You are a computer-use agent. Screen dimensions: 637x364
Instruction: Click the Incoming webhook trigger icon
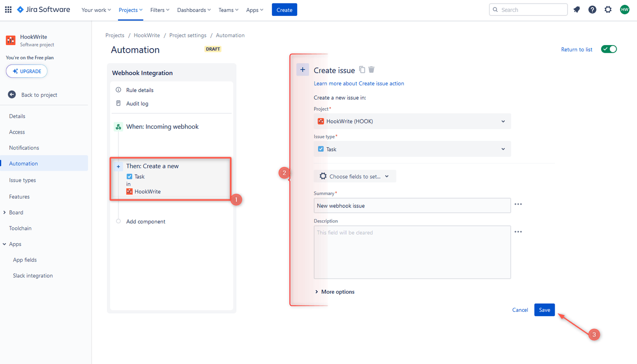[118, 126]
